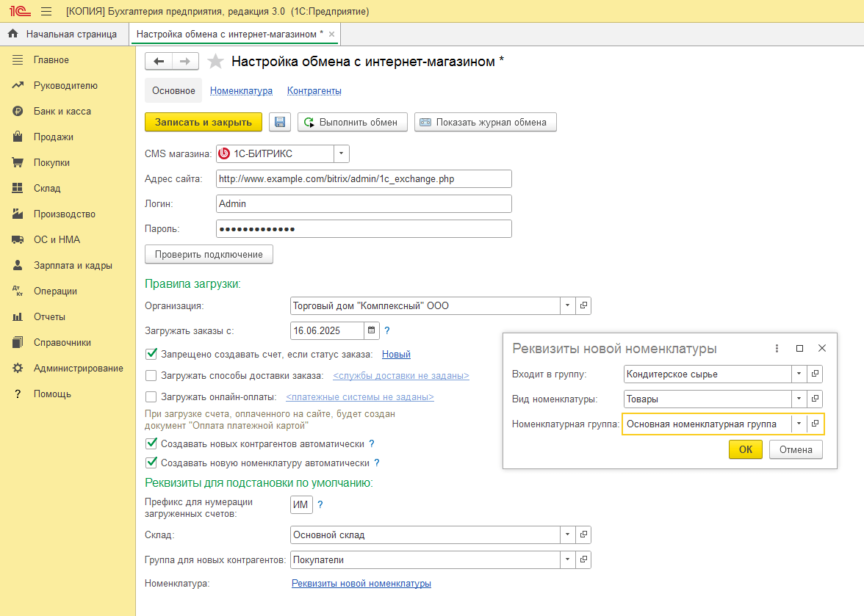This screenshot has width=864, height=616.
Task: Close the Реквизиты новой номенклатуры dialog
Action: coord(822,349)
